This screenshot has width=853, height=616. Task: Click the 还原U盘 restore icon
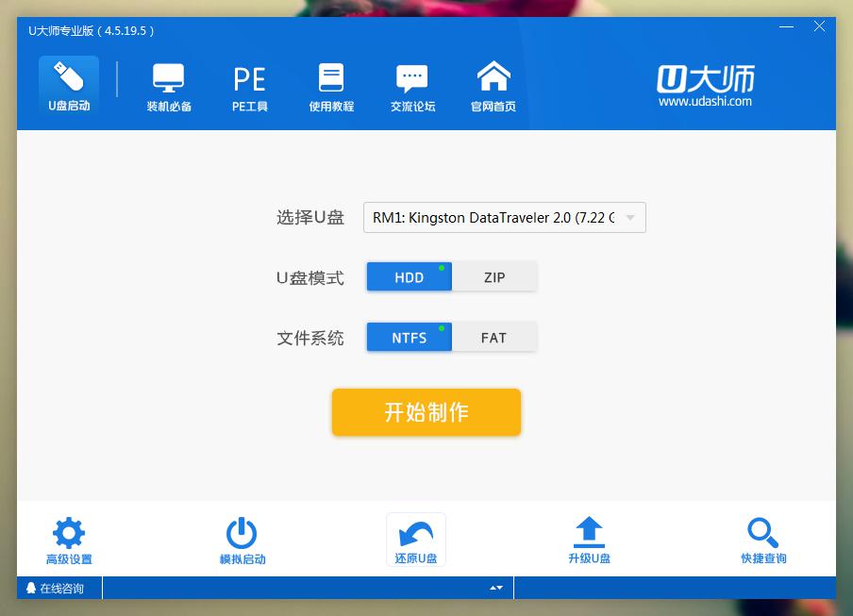click(415, 539)
